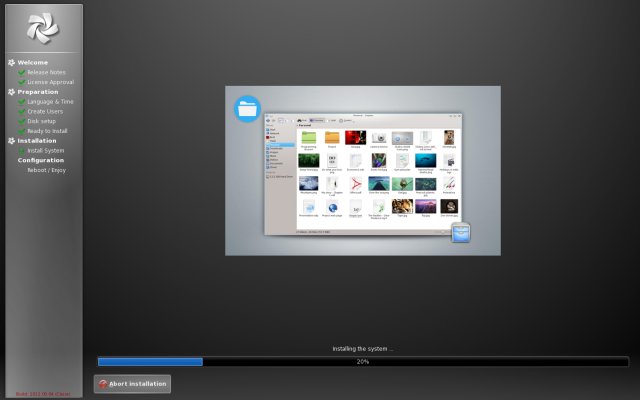This screenshot has width=640, height=400.
Task: Click the green checkmark next to License Approval
Action: pos(21,82)
